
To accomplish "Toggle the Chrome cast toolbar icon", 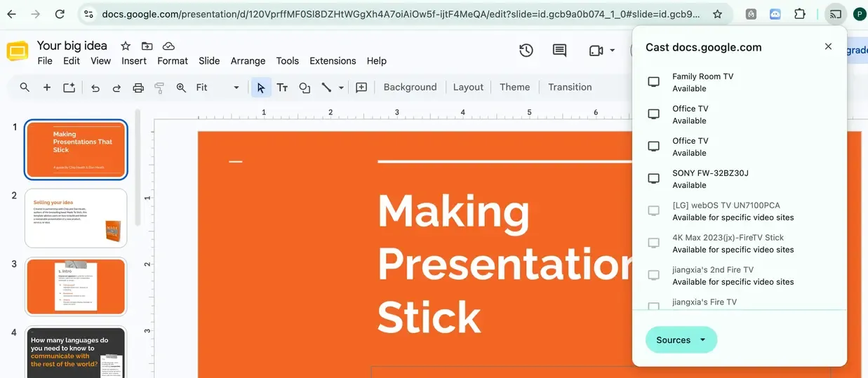I will [835, 14].
